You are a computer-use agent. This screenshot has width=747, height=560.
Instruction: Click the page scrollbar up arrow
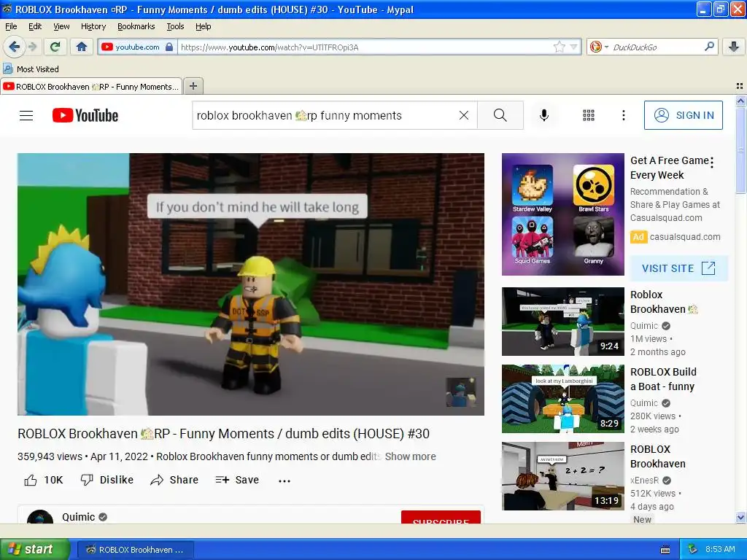tap(740, 101)
